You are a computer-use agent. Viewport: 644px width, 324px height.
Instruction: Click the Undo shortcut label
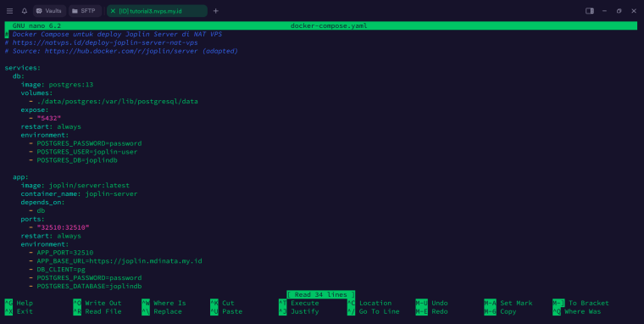(x=440, y=303)
